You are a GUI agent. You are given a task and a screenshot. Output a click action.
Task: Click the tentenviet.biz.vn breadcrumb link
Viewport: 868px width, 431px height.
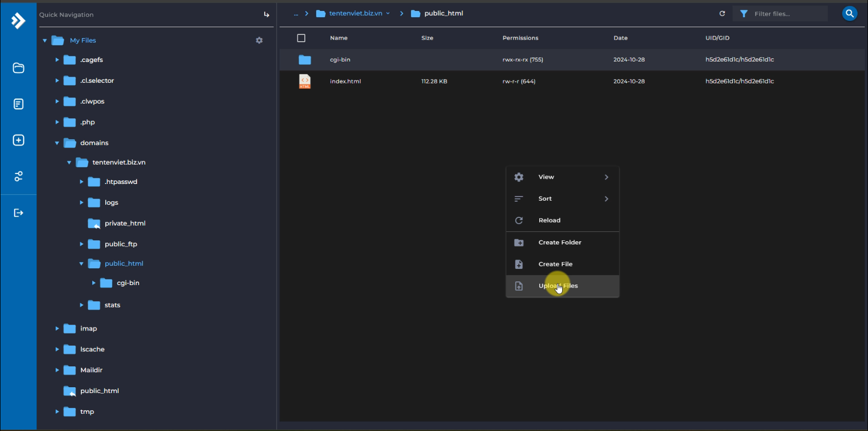(x=356, y=14)
